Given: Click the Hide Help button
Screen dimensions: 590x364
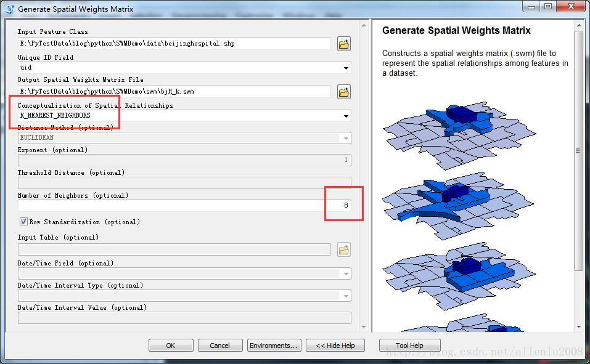Looking at the screenshot, I should click(x=335, y=345).
